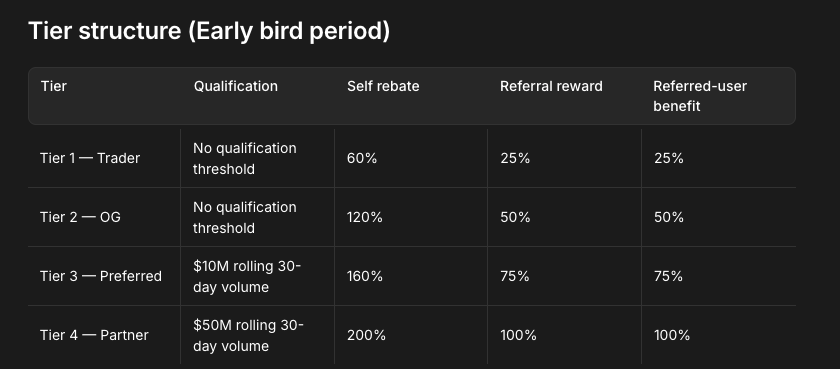Click the 160% self rebate value
The height and width of the screenshot is (369, 840).
click(365, 276)
